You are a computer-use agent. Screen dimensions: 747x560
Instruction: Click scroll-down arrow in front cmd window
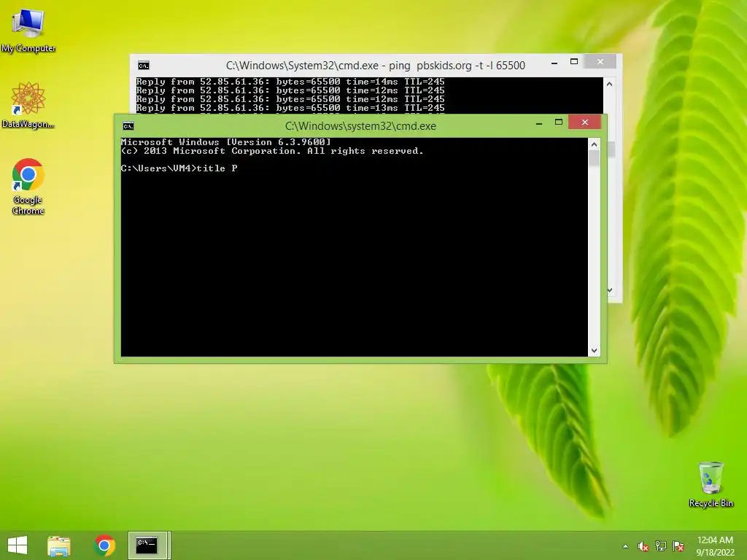594,351
